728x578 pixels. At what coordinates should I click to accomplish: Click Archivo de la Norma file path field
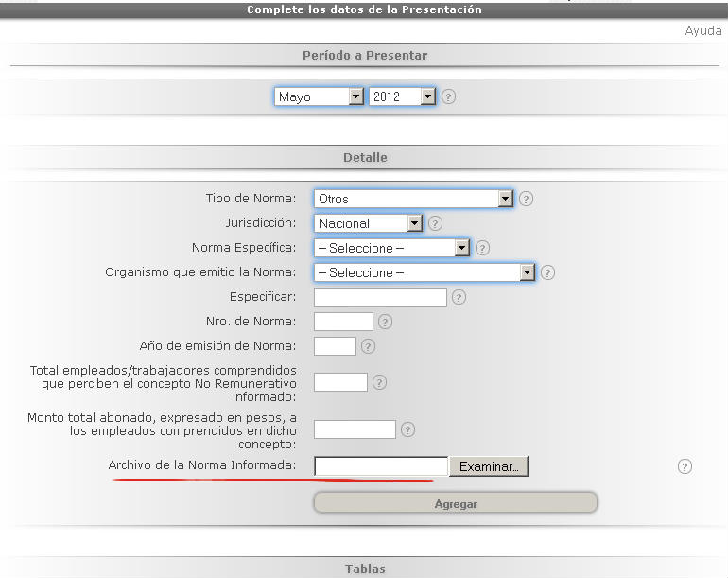[x=381, y=466]
